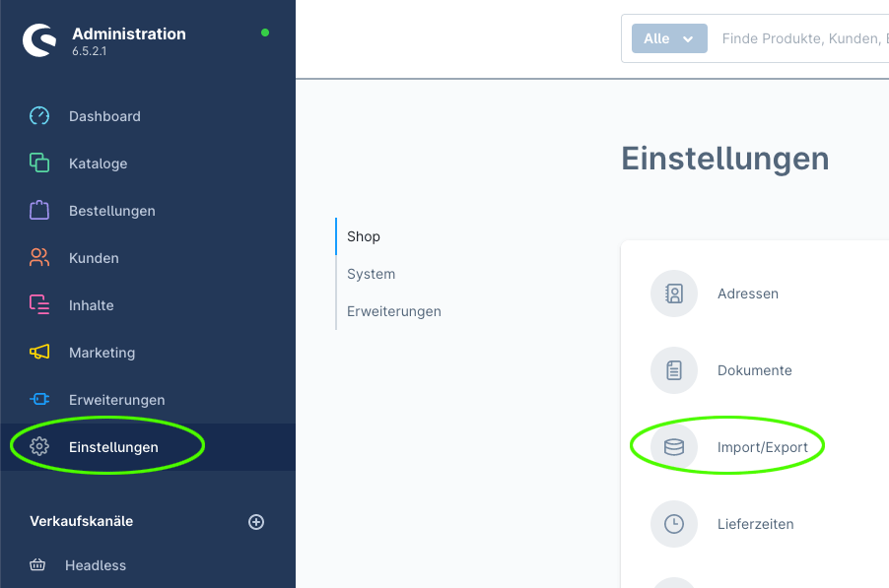Click the Kunden people icon

[39, 258]
